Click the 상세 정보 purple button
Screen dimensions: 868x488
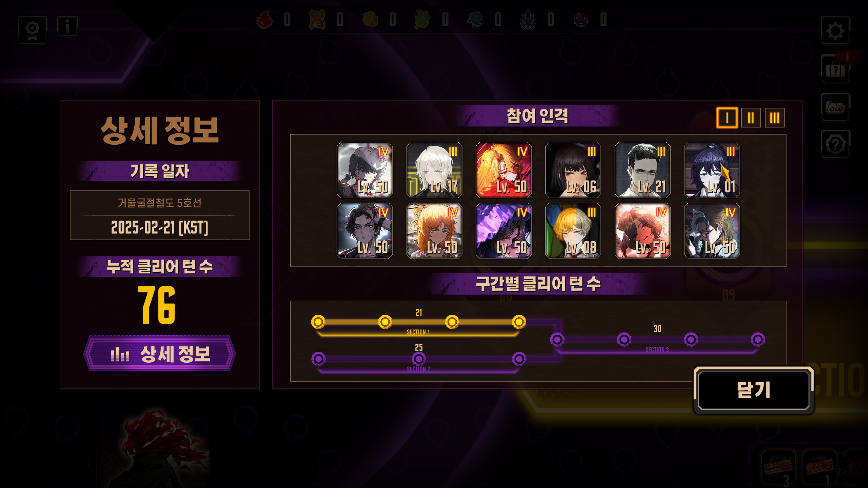click(x=159, y=353)
